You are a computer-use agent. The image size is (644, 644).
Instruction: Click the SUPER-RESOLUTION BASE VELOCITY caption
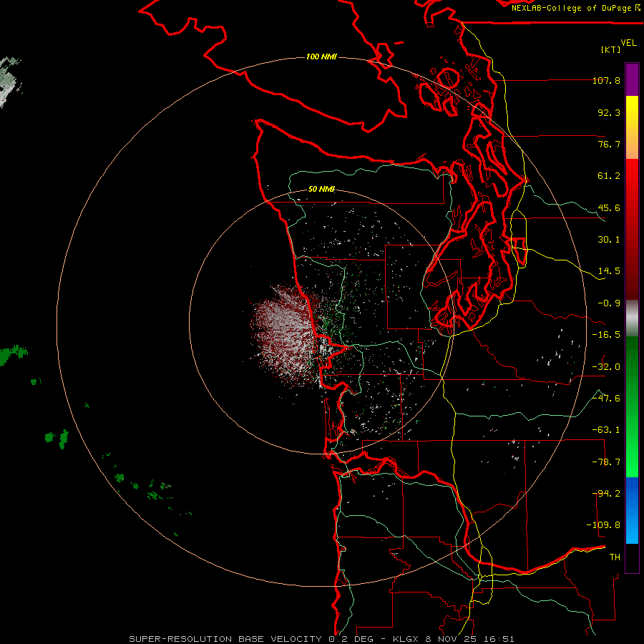(x=225, y=639)
